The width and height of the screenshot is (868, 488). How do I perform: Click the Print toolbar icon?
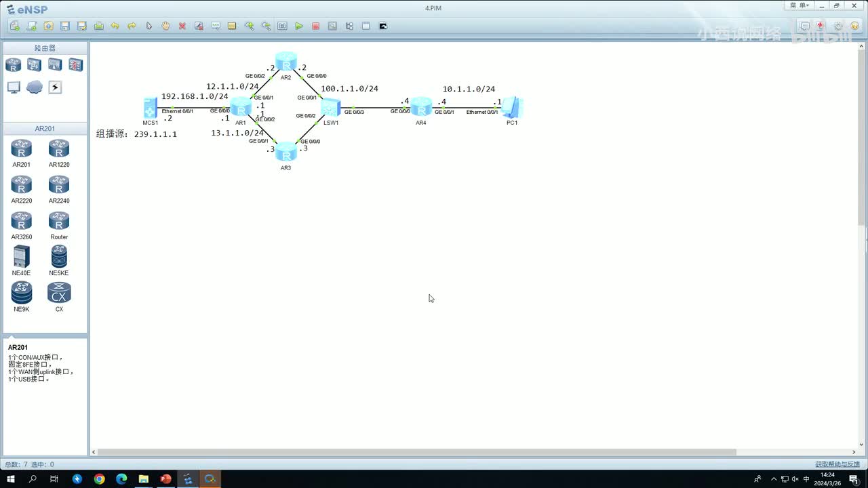(x=99, y=26)
